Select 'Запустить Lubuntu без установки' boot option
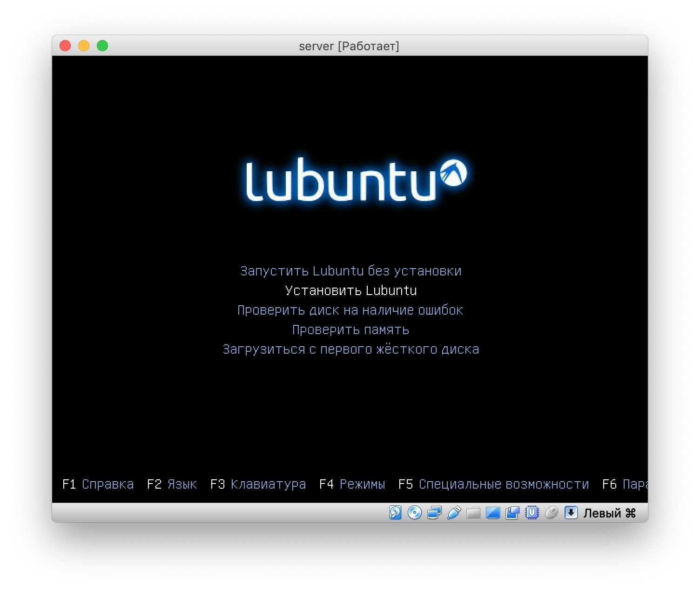The height and width of the screenshot is (591, 700). (350, 271)
